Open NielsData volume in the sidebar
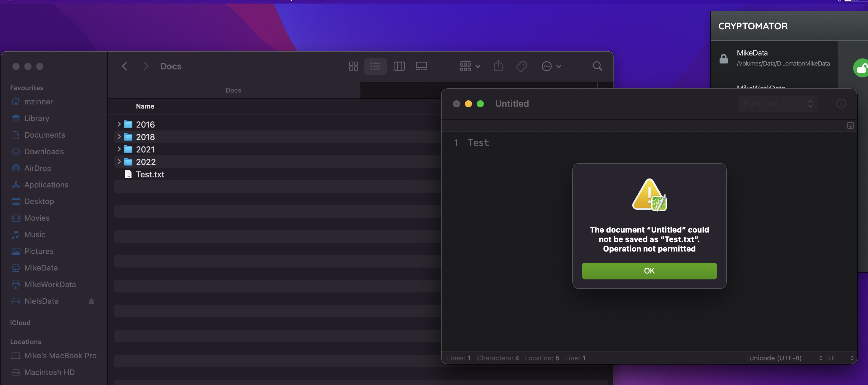 42,301
